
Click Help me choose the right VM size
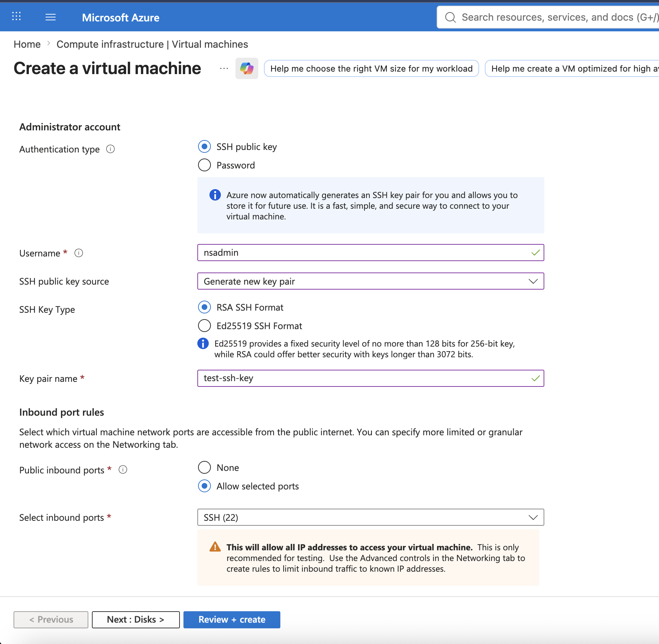[371, 68]
